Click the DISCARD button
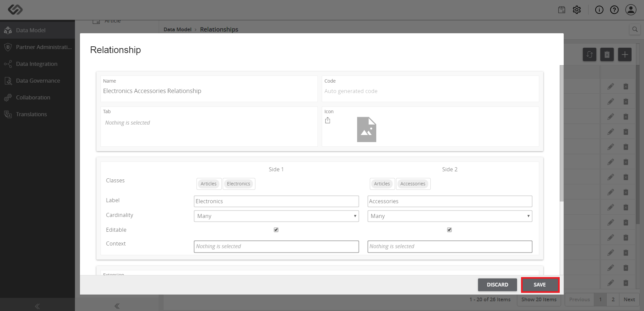The height and width of the screenshot is (311, 644). (498, 285)
